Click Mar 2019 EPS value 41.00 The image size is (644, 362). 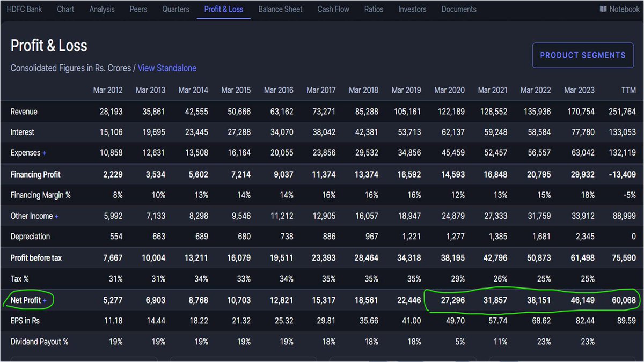(x=411, y=321)
